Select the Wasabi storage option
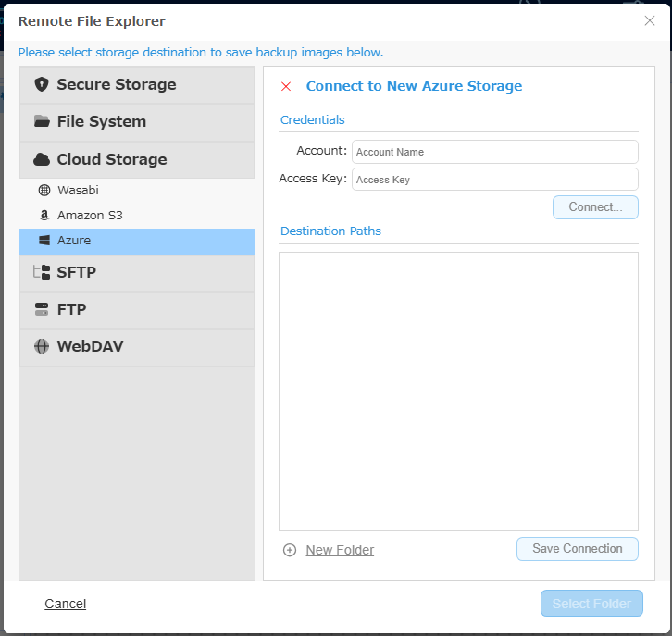Screen dimensions: 672x636 point(137,191)
